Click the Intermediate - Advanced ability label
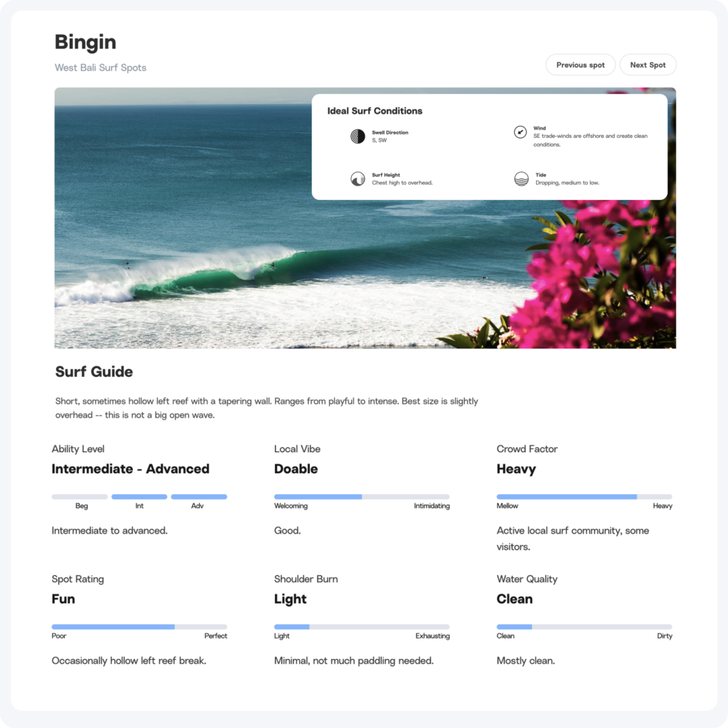The height and width of the screenshot is (728, 728). (x=130, y=469)
